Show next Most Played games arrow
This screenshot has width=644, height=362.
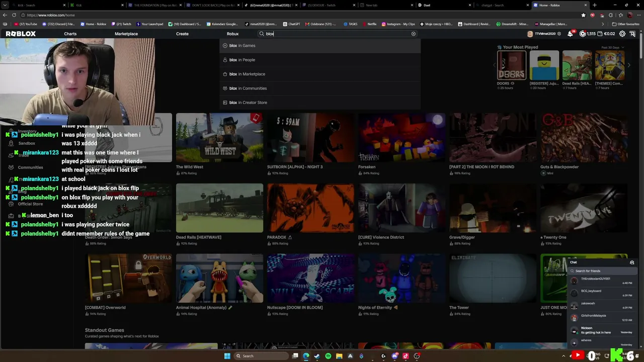pos(628,65)
